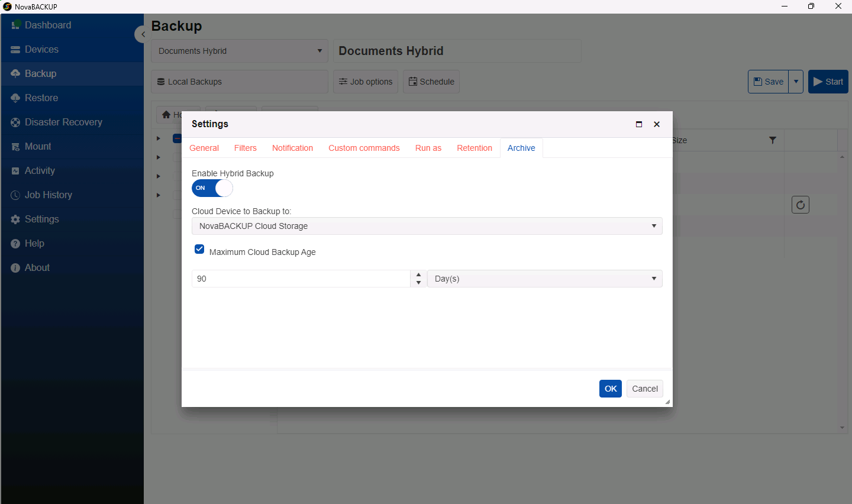Open the Settings gear icon in sidebar
The width and height of the screenshot is (852, 504).
coord(16,219)
